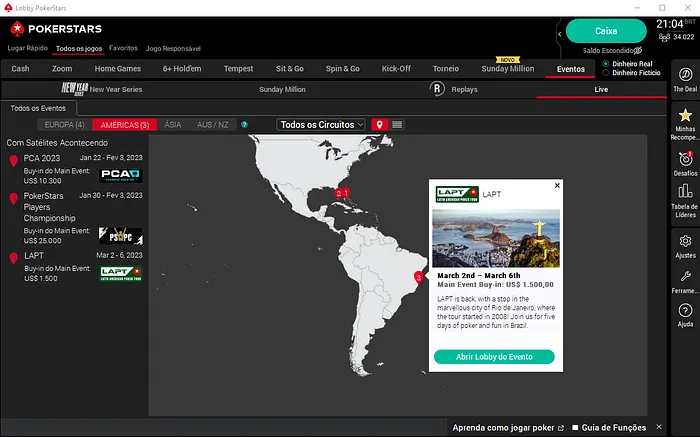Click New Year Series logo
This screenshot has height=437, width=700.
click(75, 89)
